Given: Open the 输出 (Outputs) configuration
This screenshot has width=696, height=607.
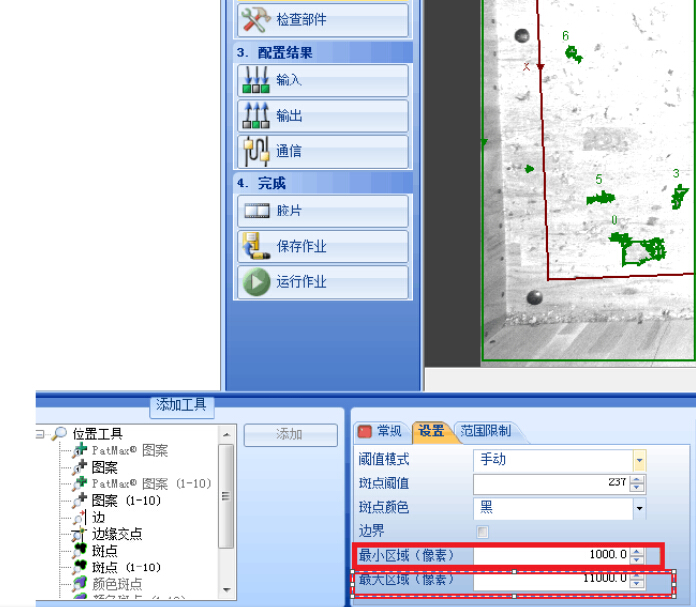Looking at the screenshot, I should pyautogui.click(x=322, y=116).
